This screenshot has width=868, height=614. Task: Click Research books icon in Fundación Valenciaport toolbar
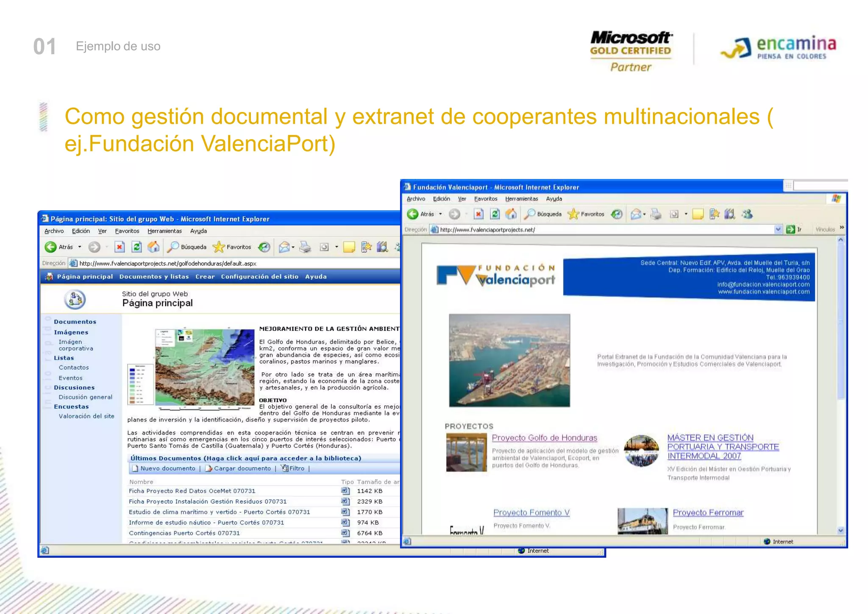point(729,214)
